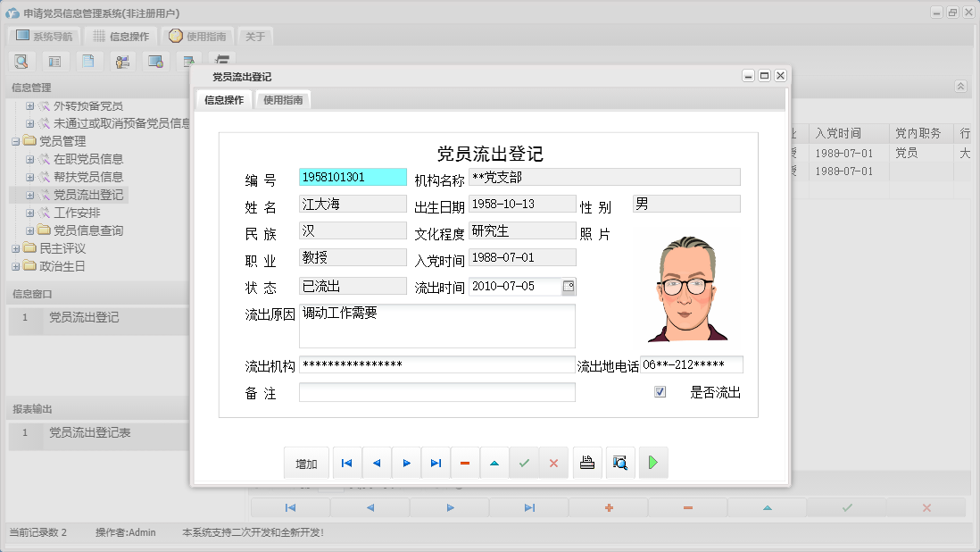The height and width of the screenshot is (552, 980).
Task: Click the print icon in the dialog toolbar
Action: click(587, 463)
